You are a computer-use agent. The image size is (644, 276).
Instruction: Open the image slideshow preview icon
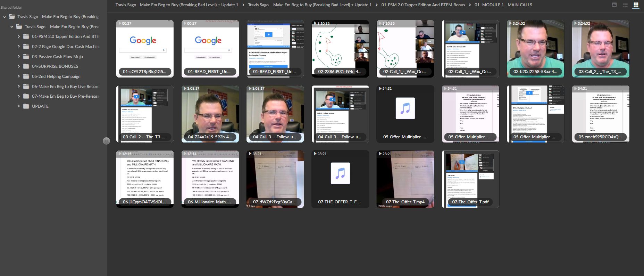point(614,5)
